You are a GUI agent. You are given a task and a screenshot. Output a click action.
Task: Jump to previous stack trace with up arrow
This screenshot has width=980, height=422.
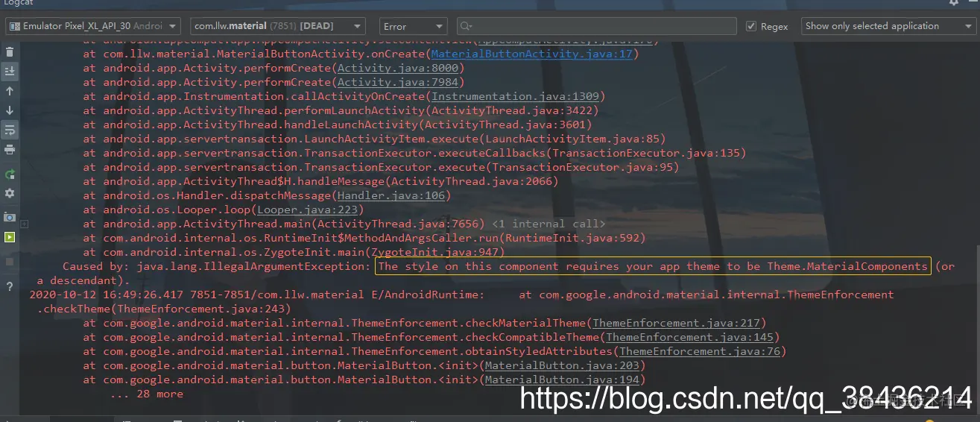[x=10, y=91]
